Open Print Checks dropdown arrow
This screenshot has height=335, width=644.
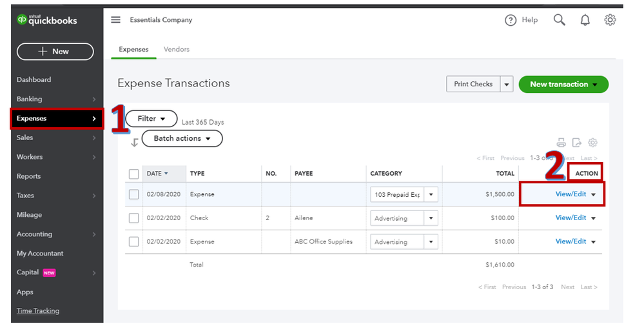coord(507,85)
